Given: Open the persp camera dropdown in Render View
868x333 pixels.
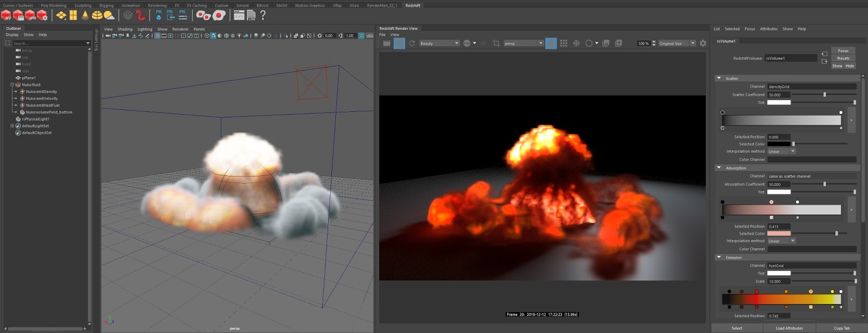Looking at the screenshot, I should pyautogui.click(x=524, y=43).
